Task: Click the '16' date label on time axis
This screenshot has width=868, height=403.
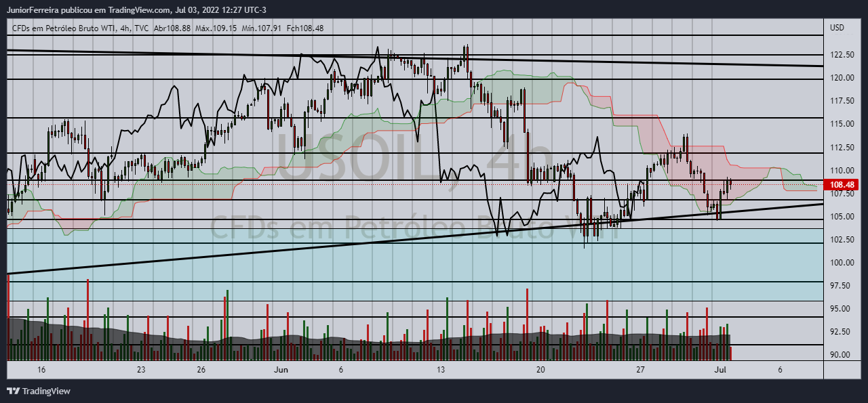Action: (41, 370)
